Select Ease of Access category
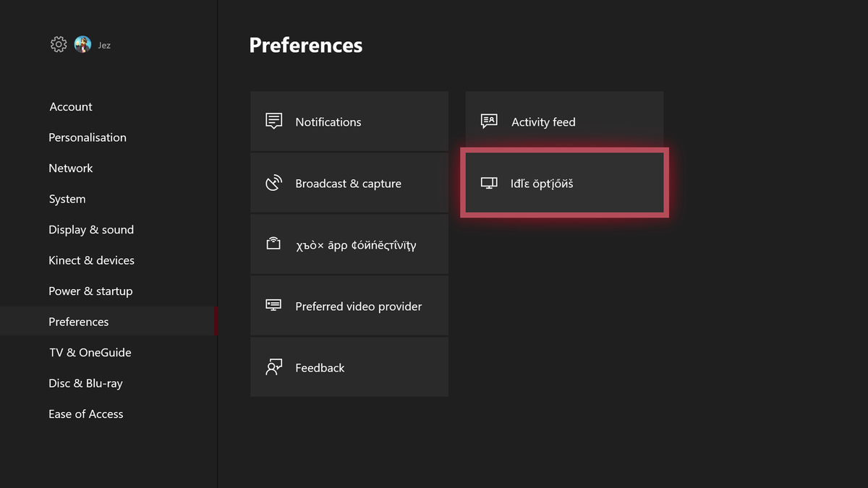Viewport: 868px width, 488px height. point(85,414)
